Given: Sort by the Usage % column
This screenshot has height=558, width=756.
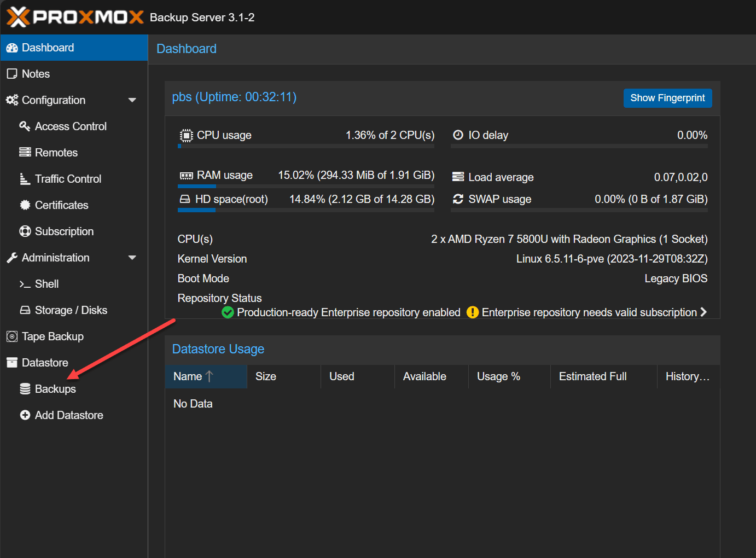Looking at the screenshot, I should coord(509,376).
